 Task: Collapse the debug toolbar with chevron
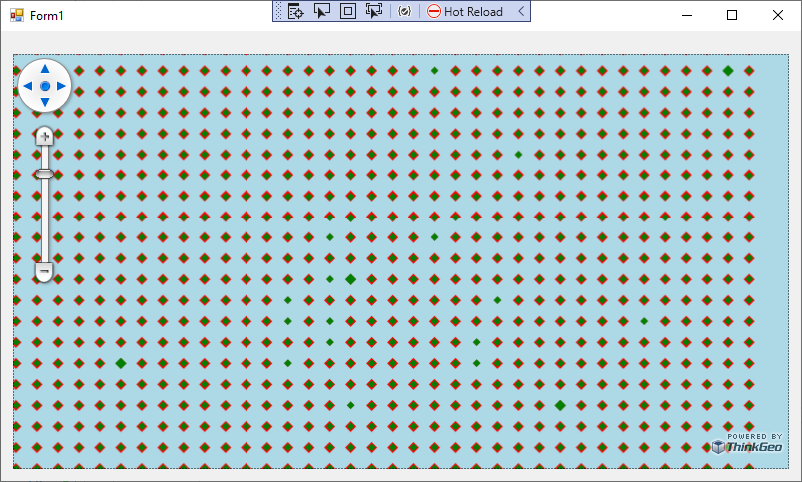[521, 11]
